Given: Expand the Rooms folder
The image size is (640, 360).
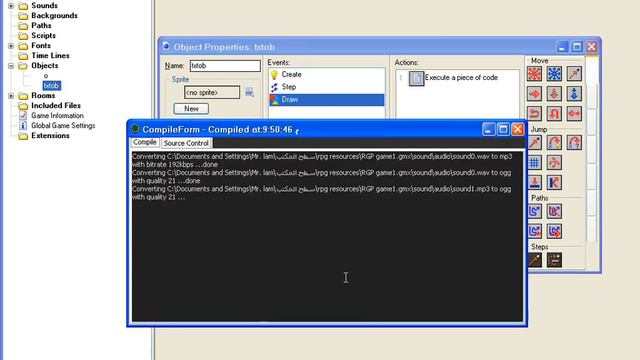Looking at the screenshot, I should [11, 96].
